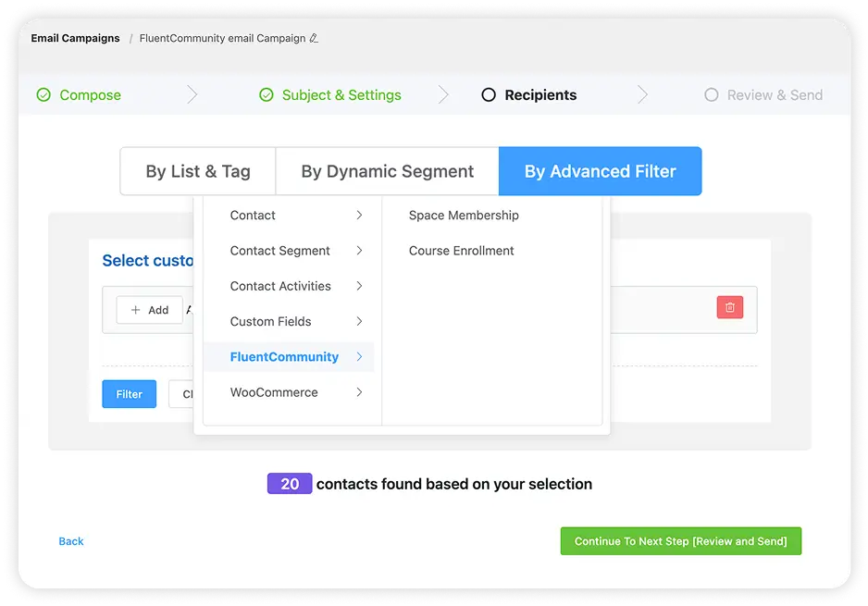The width and height of the screenshot is (868, 606).
Task: Choose the Course Enrollment option
Action: coord(461,251)
